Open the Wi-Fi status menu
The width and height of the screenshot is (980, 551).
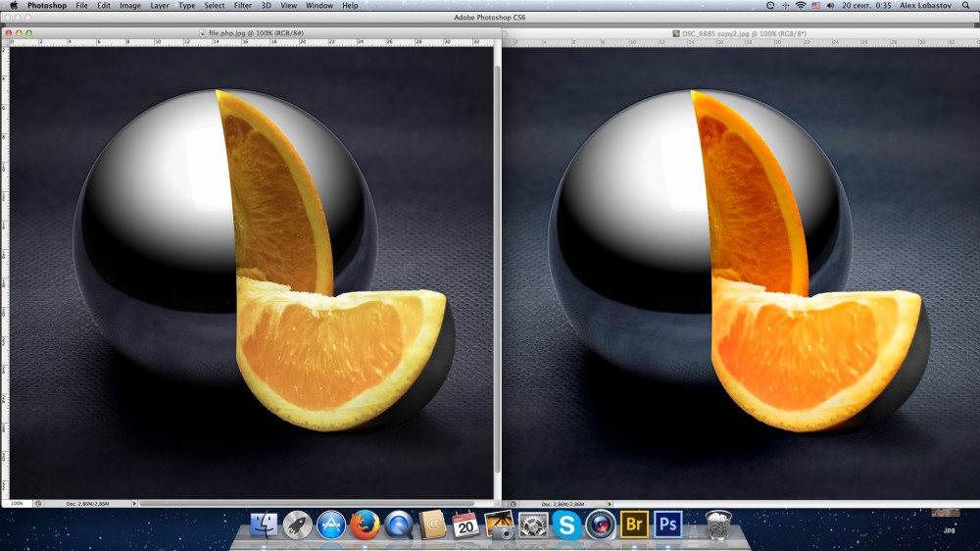pyautogui.click(x=800, y=6)
